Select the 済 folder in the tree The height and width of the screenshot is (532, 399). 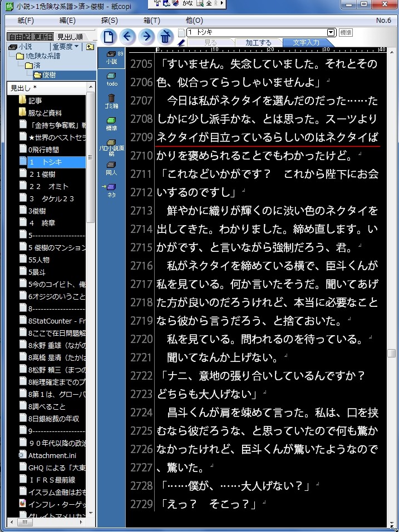point(33,65)
